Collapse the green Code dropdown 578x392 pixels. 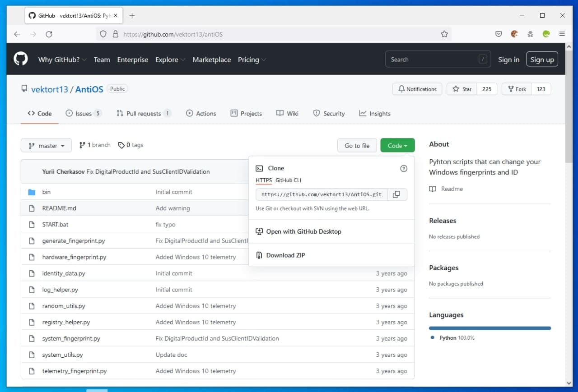point(397,145)
